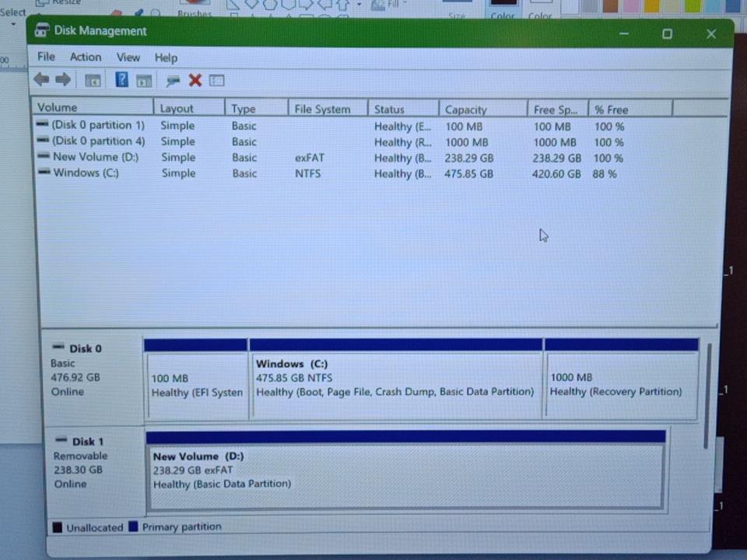The width and height of the screenshot is (747, 560).
Task: Sort by the Layout column header
Action: tap(189, 108)
